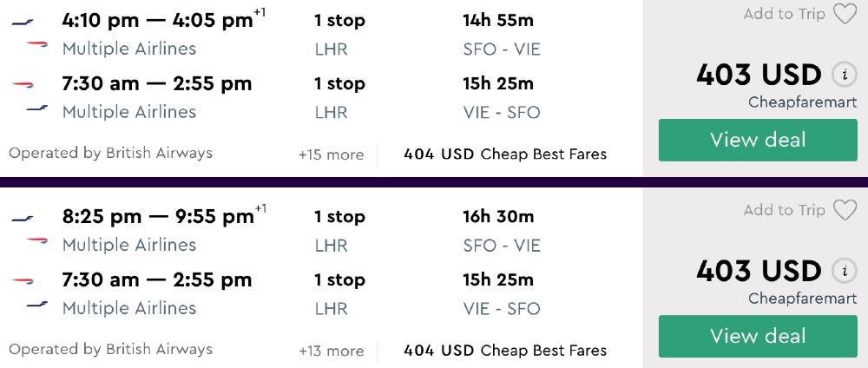This screenshot has width=868, height=368.
Task: Open first 404 USD Cheap Best Fares offer
Action: (504, 154)
